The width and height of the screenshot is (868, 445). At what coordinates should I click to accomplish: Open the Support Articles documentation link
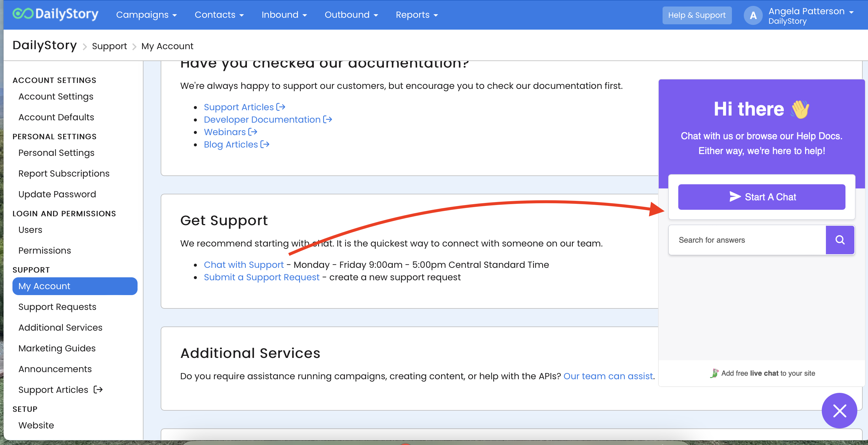239,107
